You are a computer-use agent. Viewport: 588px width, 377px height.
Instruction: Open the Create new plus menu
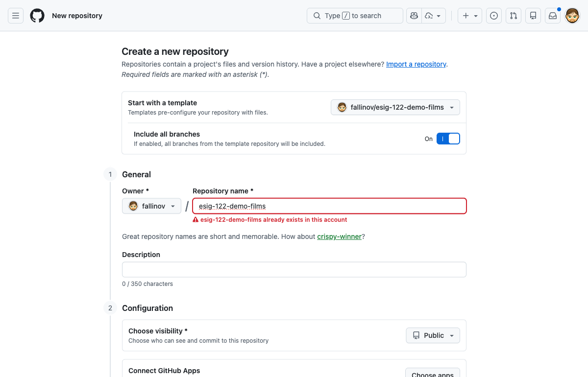point(470,16)
